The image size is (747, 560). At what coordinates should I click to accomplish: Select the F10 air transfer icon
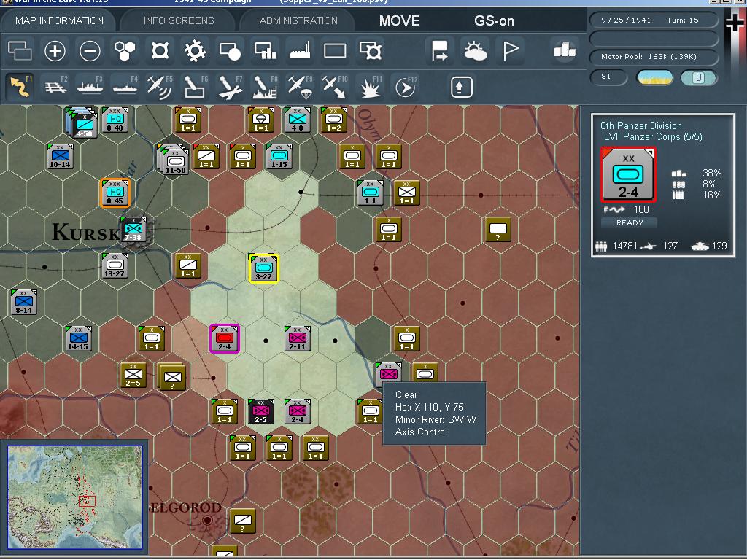[x=335, y=87]
